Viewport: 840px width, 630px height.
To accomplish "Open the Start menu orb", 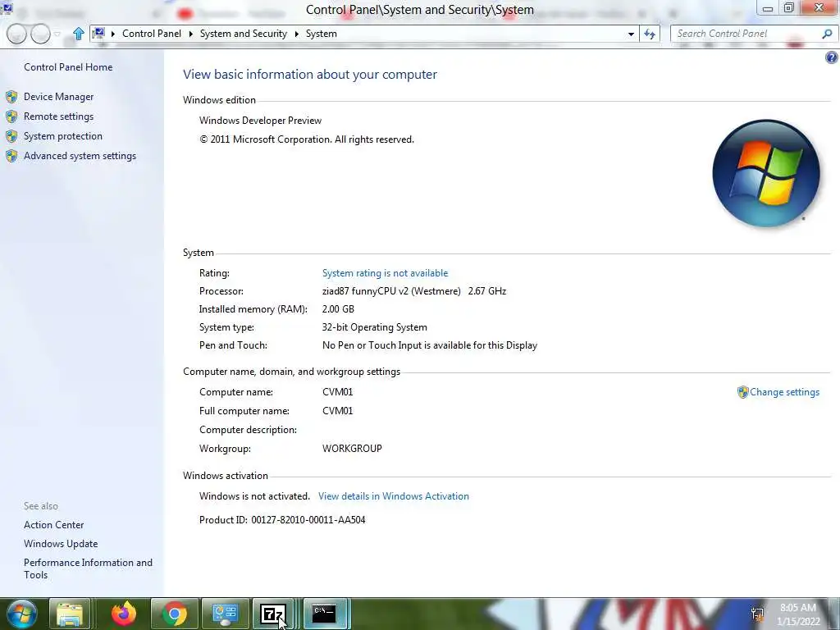I will [x=21, y=614].
